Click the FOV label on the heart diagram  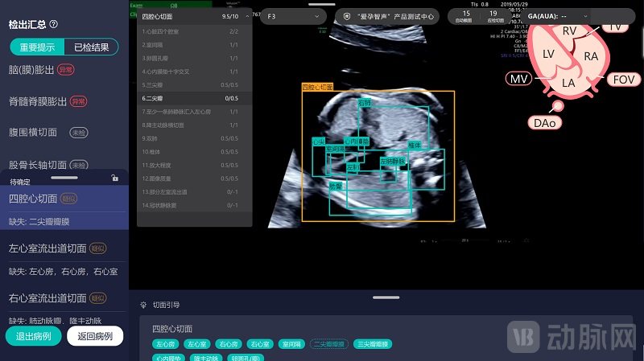pos(622,79)
